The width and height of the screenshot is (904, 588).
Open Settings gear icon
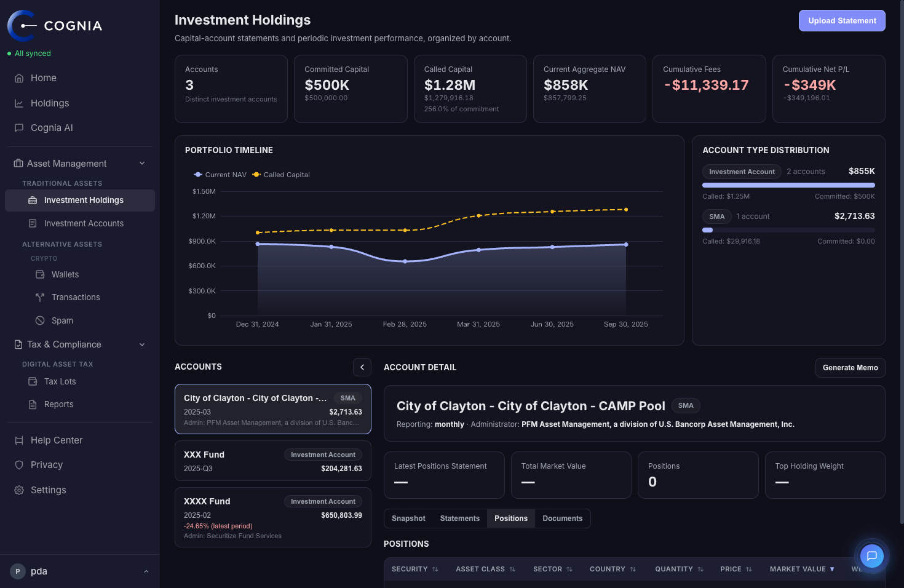pos(19,490)
